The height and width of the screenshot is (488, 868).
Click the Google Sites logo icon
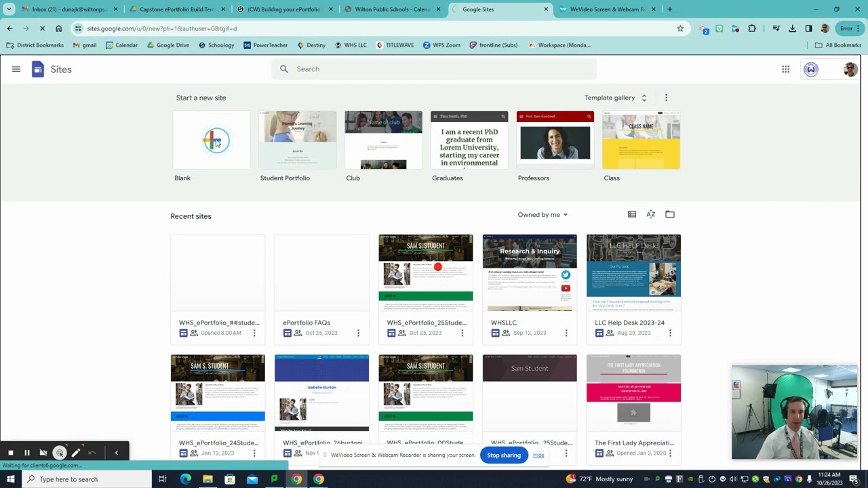point(38,69)
